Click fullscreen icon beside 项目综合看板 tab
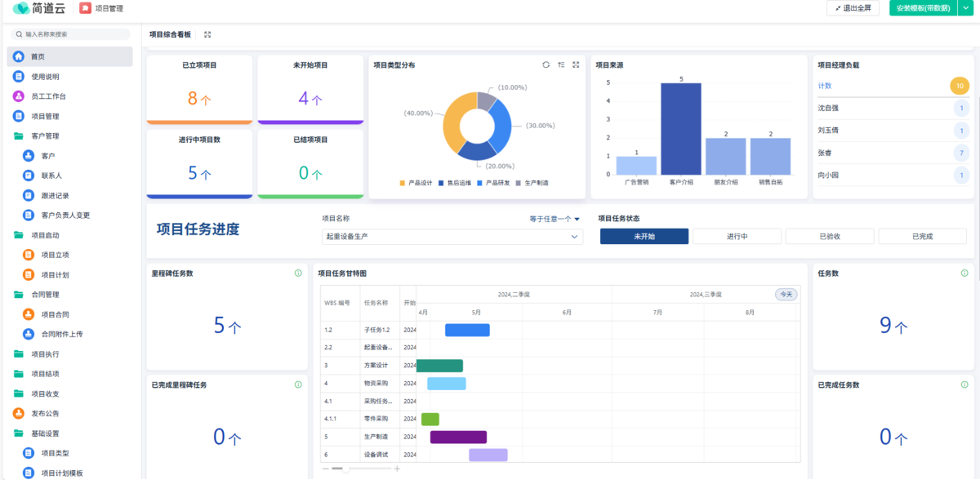The height and width of the screenshot is (480, 980). pyautogui.click(x=207, y=35)
